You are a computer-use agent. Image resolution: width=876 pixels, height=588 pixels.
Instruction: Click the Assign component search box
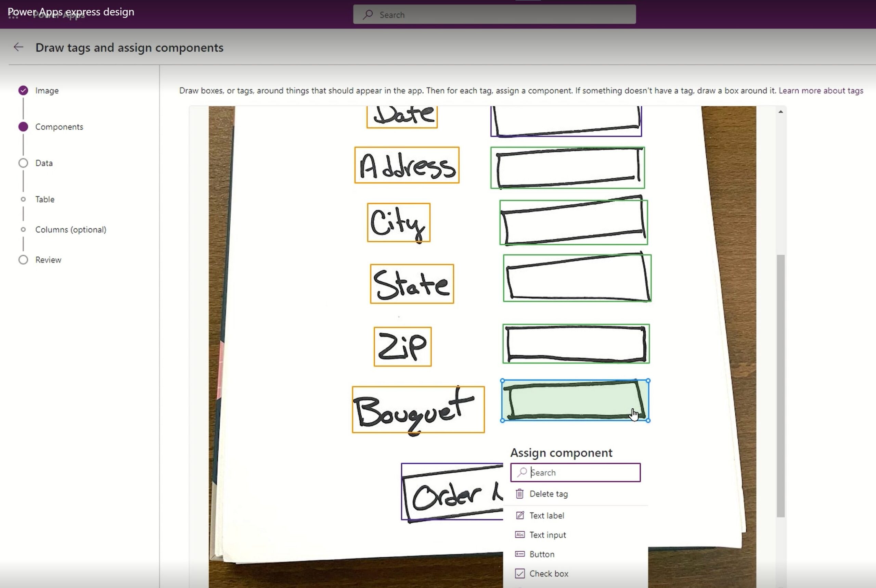click(x=575, y=473)
